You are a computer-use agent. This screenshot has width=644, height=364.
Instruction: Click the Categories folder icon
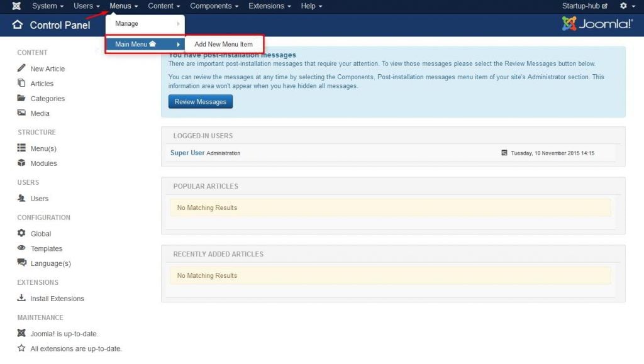[21, 98]
